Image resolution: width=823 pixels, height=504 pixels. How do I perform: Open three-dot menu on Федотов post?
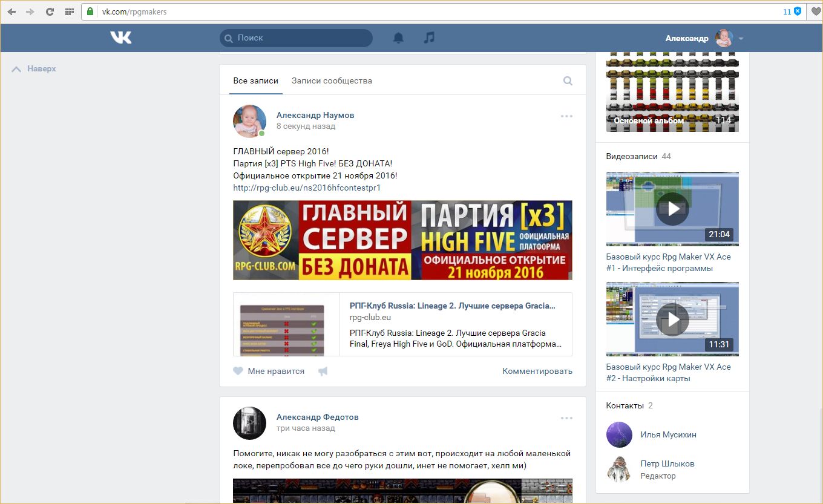point(566,418)
